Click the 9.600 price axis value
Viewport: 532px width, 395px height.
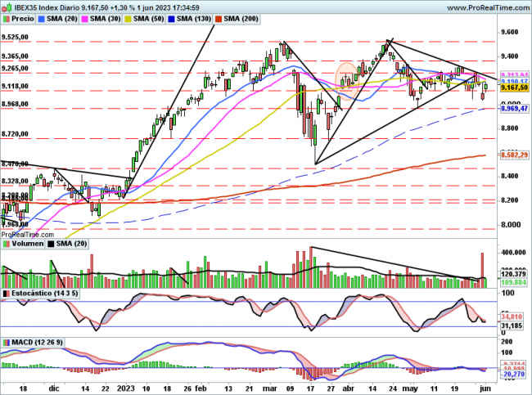(510, 32)
